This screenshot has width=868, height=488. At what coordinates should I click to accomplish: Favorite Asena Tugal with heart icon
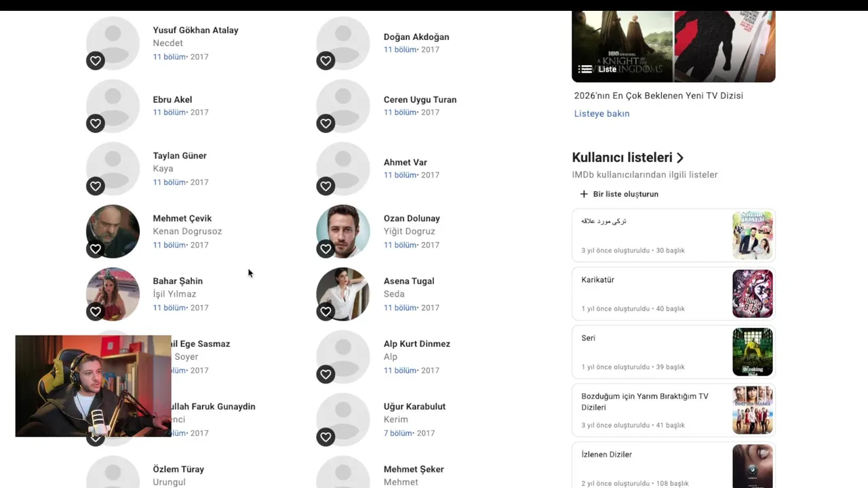click(326, 312)
